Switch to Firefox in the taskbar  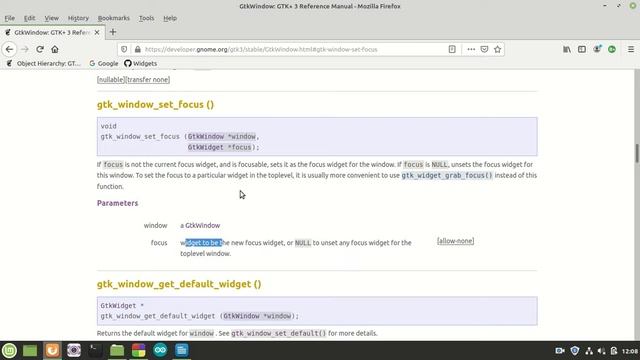click(x=52, y=350)
